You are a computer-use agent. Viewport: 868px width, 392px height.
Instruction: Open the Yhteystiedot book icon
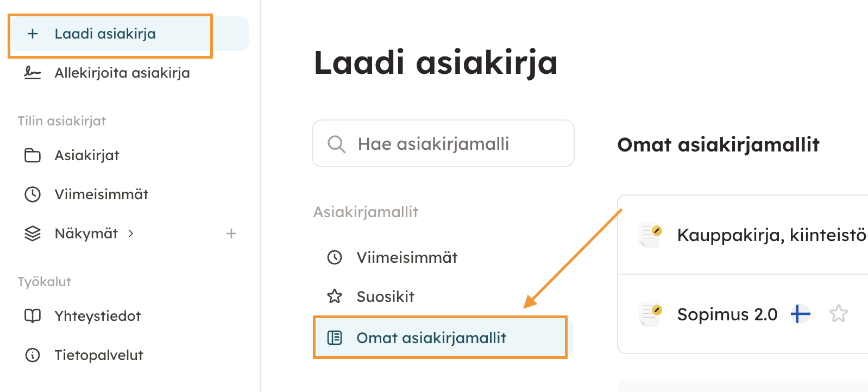coord(33,316)
